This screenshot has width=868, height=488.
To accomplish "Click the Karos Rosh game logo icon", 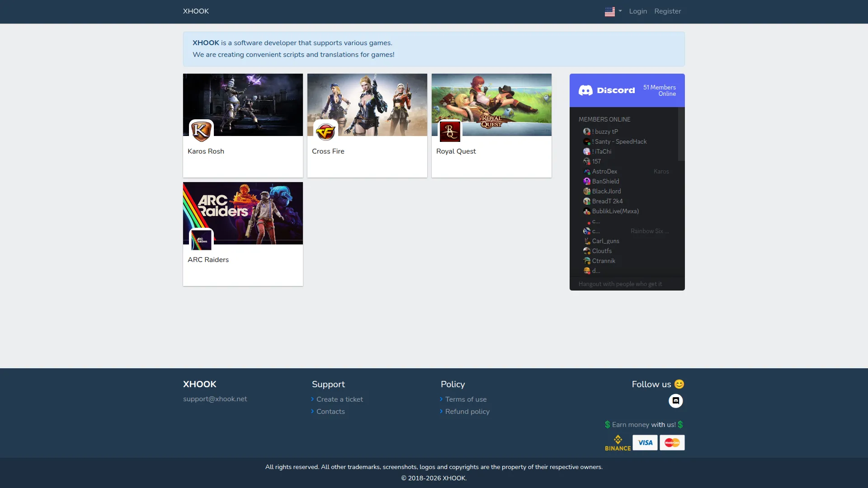I will pyautogui.click(x=201, y=131).
